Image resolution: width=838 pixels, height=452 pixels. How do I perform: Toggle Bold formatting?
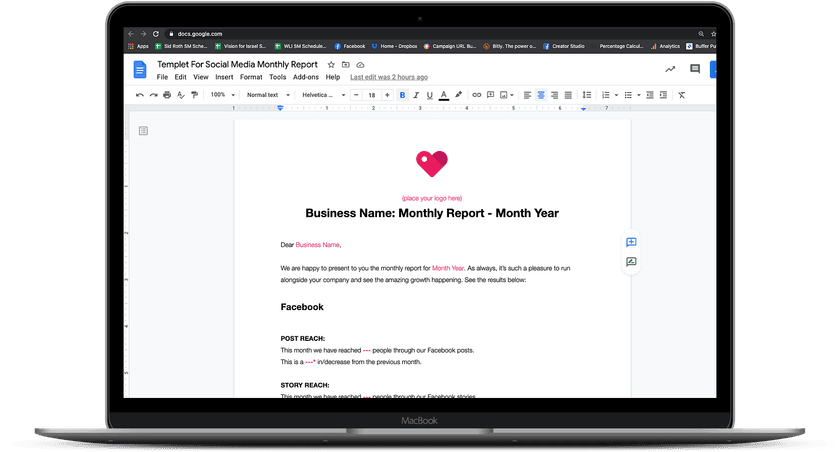coord(402,95)
